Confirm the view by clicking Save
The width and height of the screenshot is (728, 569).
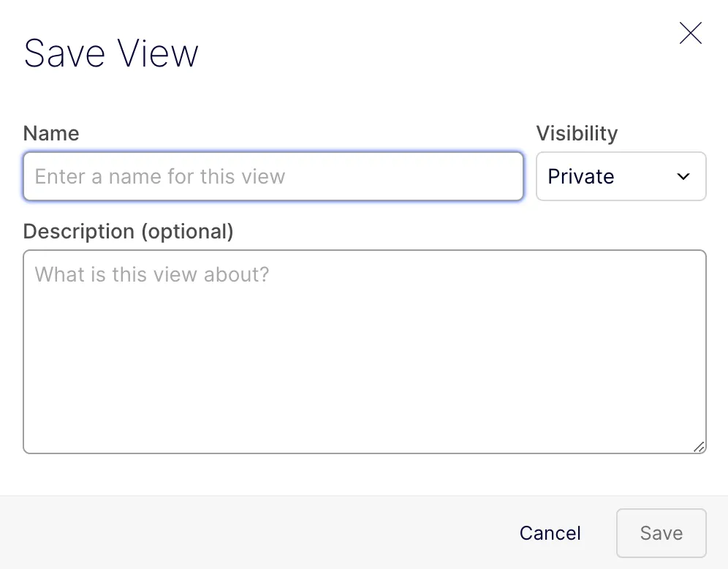[661, 533]
